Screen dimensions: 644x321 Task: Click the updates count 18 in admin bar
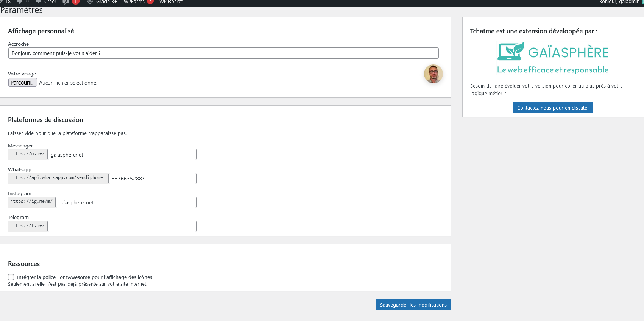tap(8, 2)
